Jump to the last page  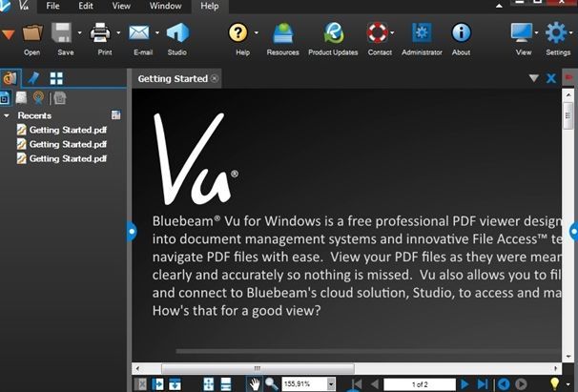click(x=483, y=384)
